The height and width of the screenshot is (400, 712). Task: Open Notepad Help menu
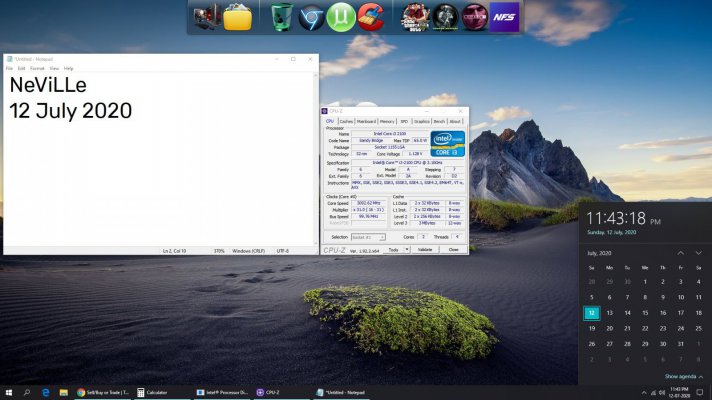tap(68, 69)
